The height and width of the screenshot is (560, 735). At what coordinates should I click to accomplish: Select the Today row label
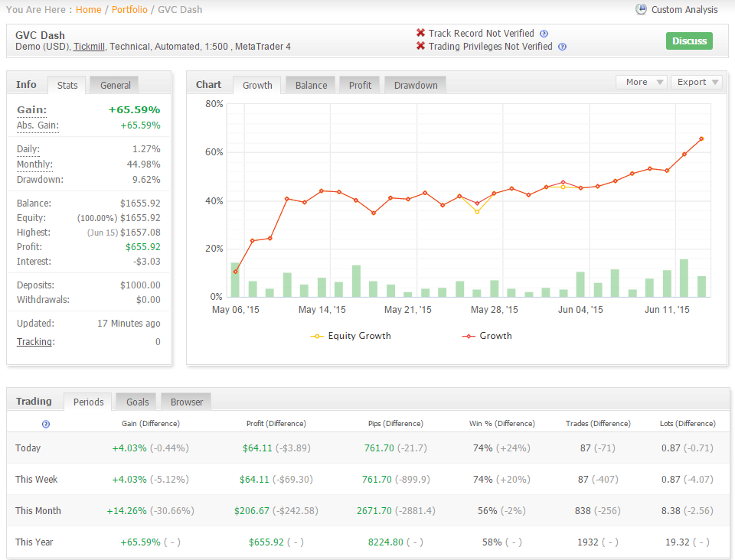pos(28,448)
